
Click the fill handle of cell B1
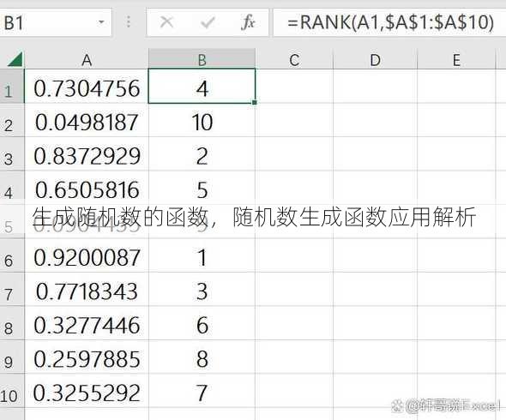tap(255, 102)
